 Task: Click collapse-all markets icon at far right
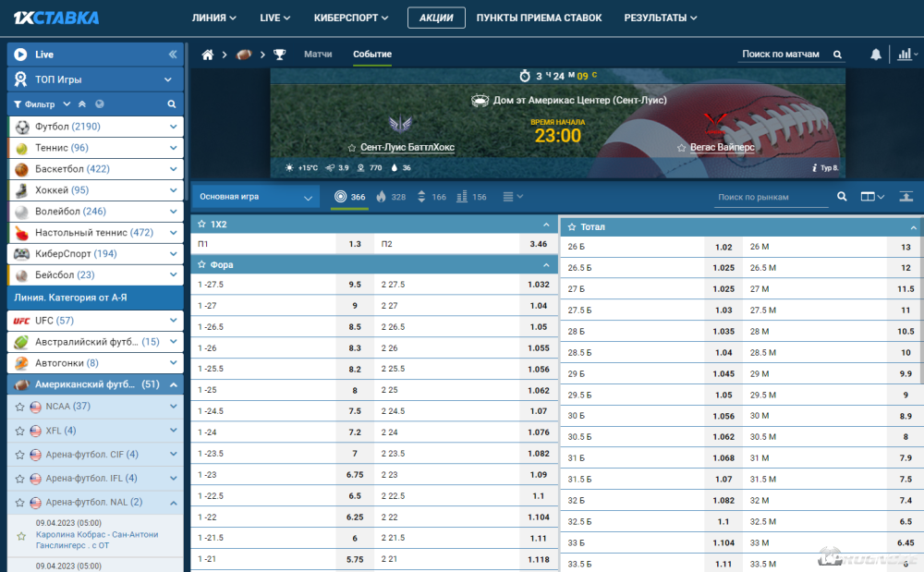pos(906,197)
